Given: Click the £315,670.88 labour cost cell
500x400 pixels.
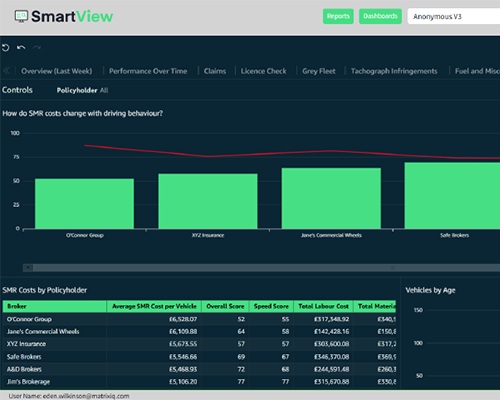Looking at the screenshot, I should click(332, 382).
